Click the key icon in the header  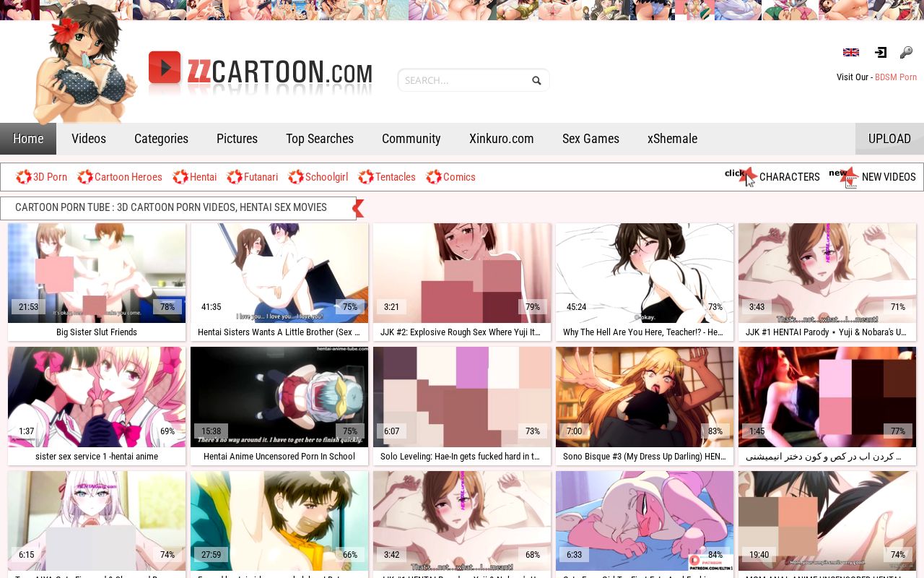point(906,52)
